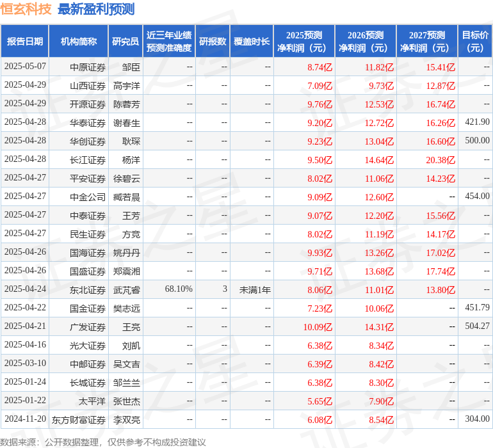Click the institution 民生证券
Viewport: 493px width, 448px height.
pos(88,234)
